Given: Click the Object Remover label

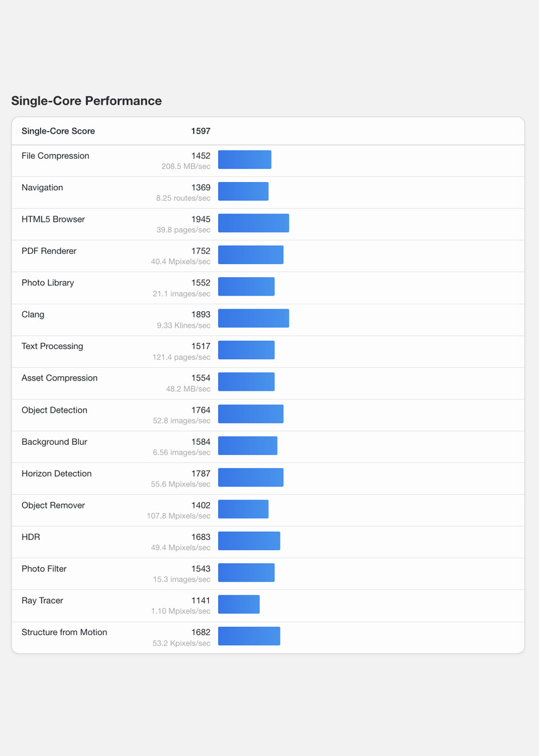Looking at the screenshot, I should [53, 505].
